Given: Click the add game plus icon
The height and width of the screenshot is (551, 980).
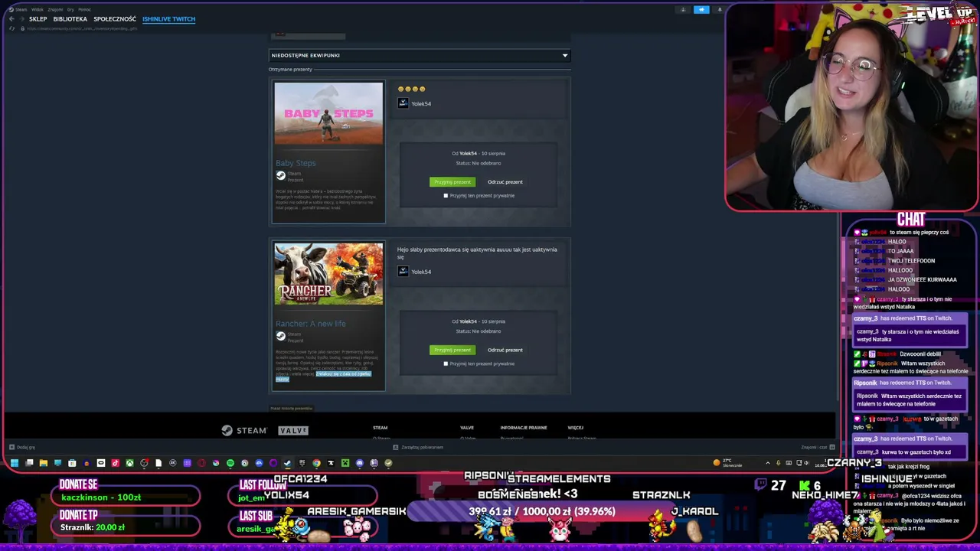Looking at the screenshot, I should click(x=11, y=447).
